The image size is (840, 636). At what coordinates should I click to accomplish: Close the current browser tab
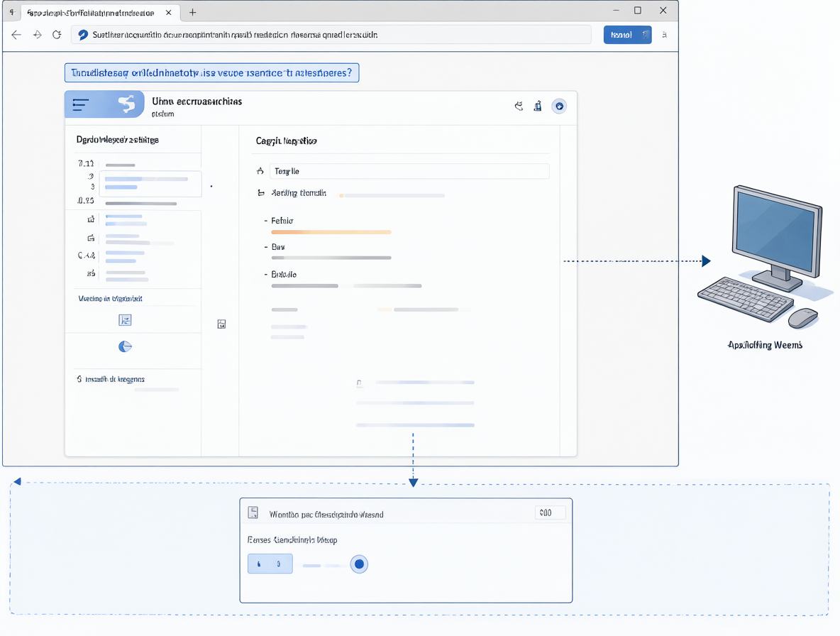tap(168, 12)
